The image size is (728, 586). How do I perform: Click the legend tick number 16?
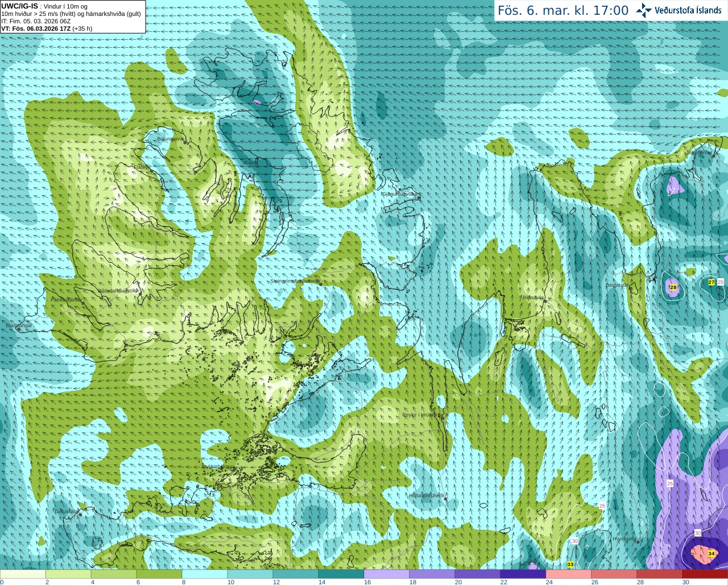point(367,582)
